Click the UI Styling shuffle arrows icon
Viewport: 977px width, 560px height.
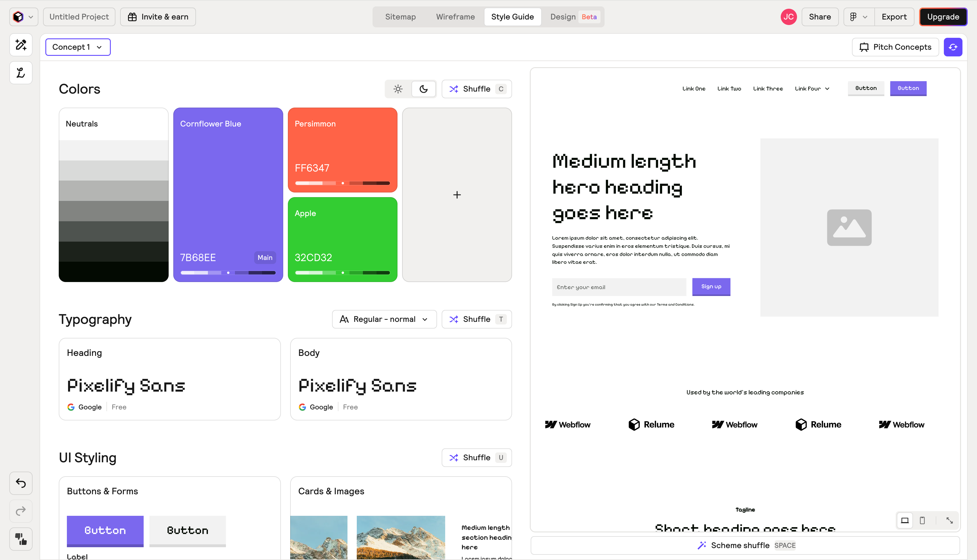[x=454, y=458]
